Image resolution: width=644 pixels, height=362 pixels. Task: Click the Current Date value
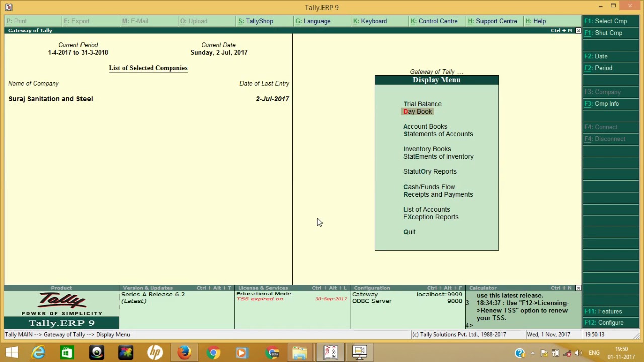(219, 52)
